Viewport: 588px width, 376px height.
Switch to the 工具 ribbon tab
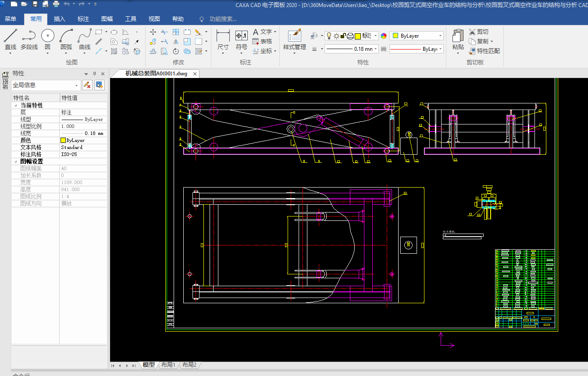point(131,19)
